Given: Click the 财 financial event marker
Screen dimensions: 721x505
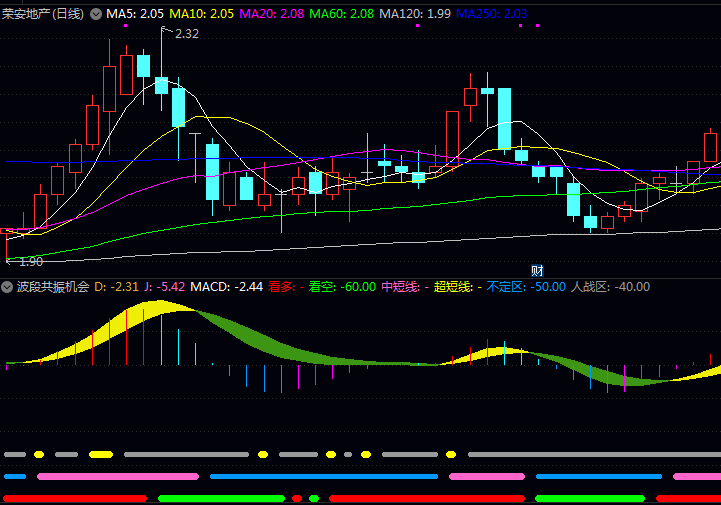Looking at the screenshot, I should click(537, 270).
